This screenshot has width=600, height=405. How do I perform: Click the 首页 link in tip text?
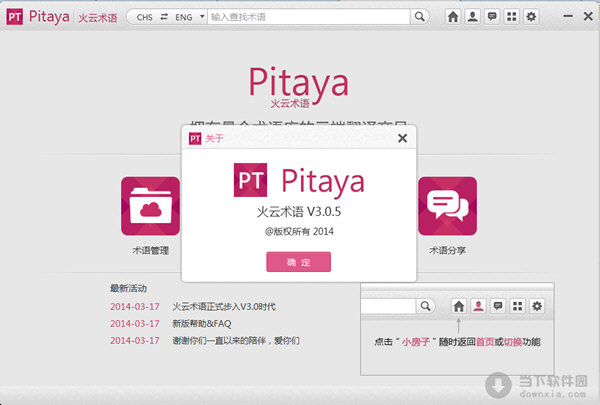pyautogui.click(x=485, y=341)
